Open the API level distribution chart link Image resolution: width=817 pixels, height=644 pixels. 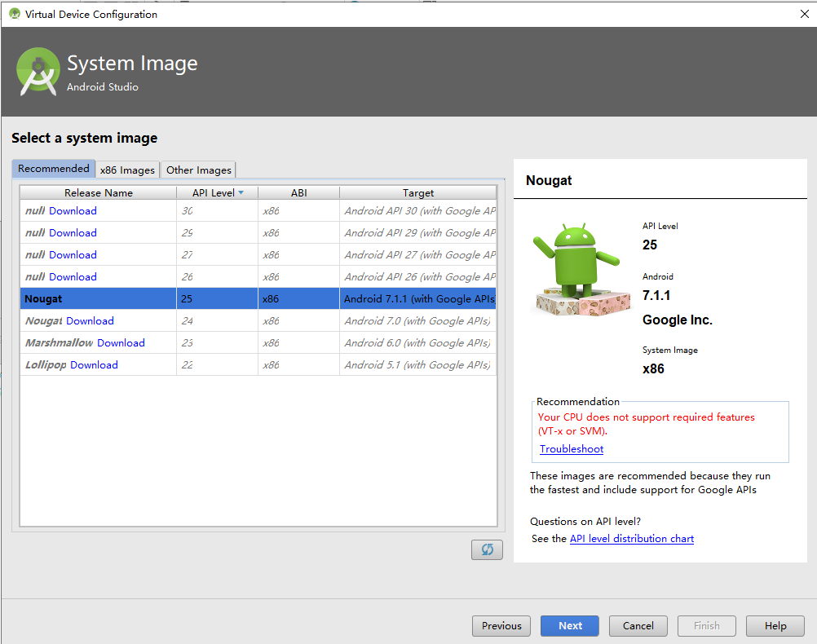(632, 539)
